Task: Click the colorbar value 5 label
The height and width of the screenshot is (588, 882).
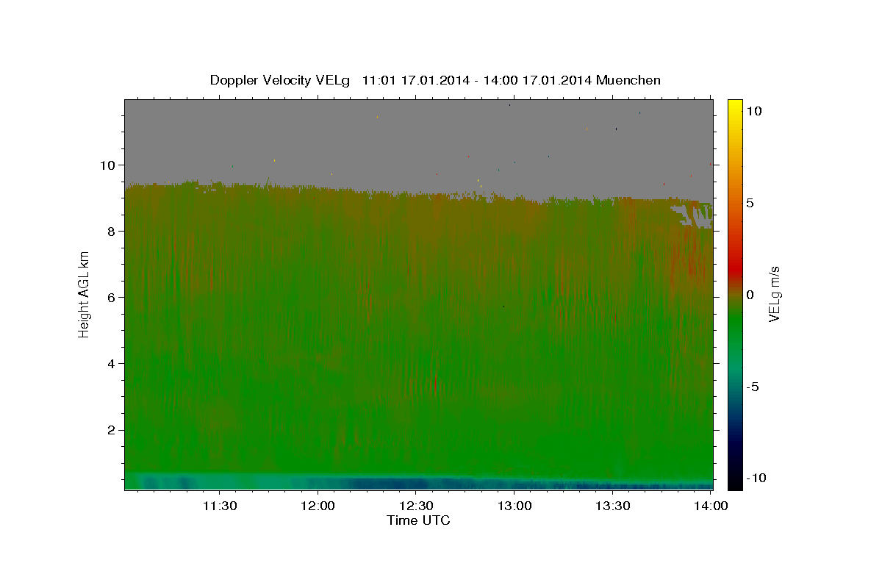Action: pos(750,203)
